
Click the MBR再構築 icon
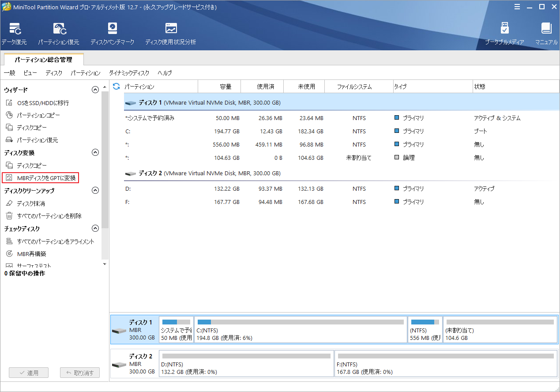[9, 254]
